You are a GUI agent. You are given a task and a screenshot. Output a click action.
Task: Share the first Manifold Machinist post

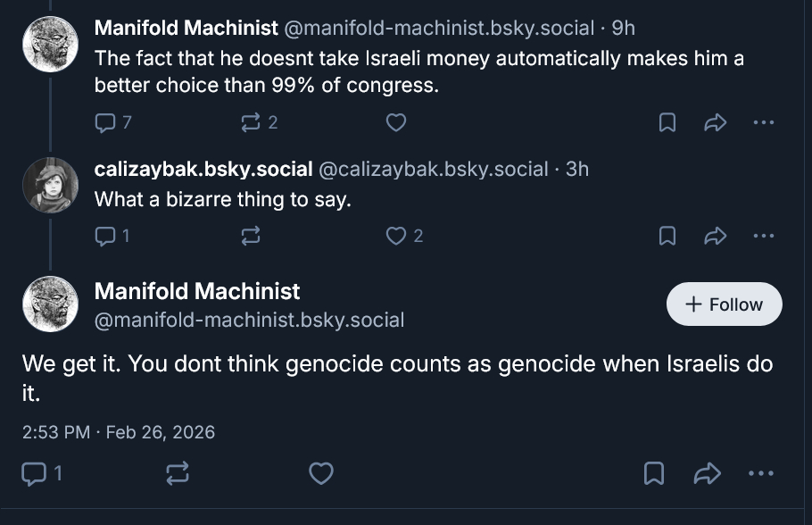(x=715, y=123)
